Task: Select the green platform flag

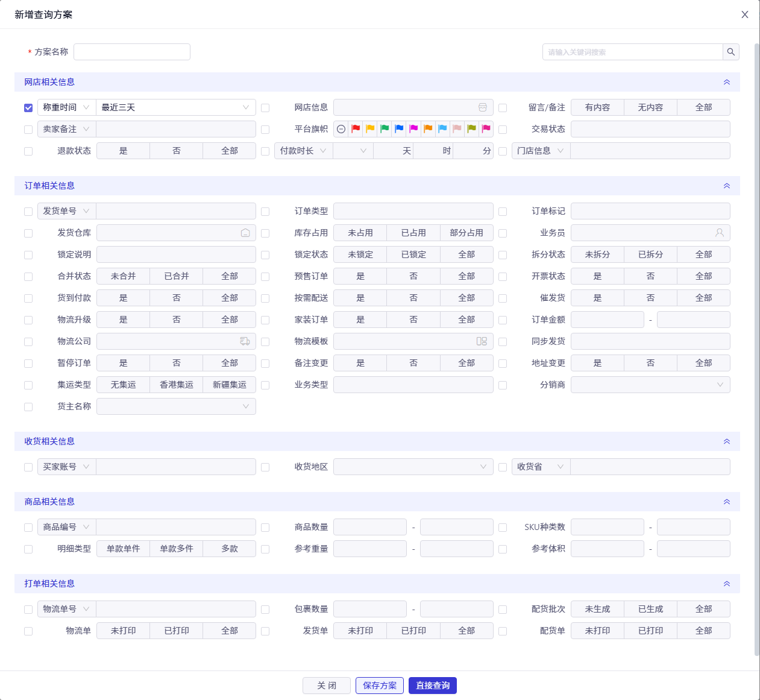Action: click(x=385, y=129)
